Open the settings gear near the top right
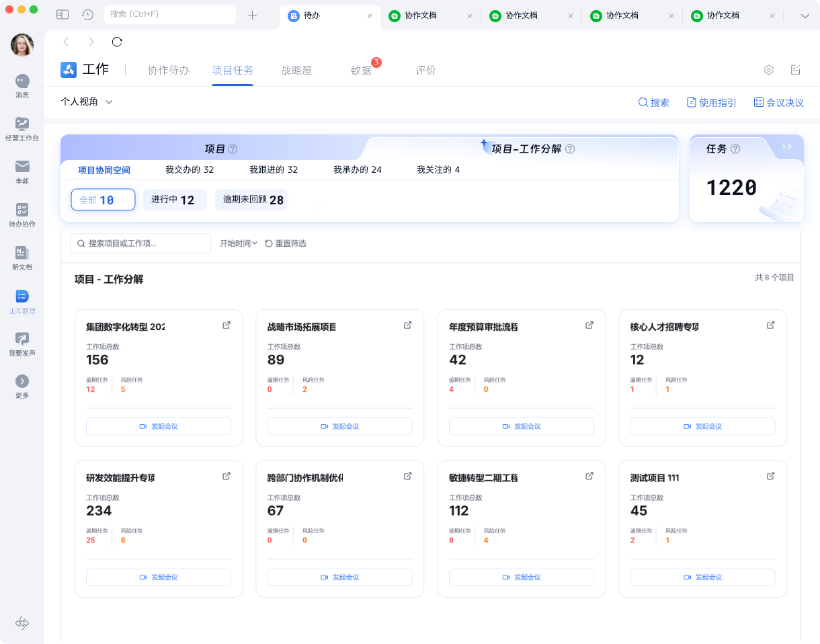 point(768,69)
